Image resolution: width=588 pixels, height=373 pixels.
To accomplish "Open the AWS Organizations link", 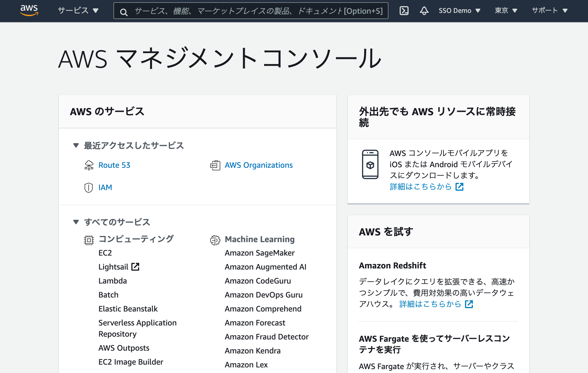I will (x=259, y=165).
